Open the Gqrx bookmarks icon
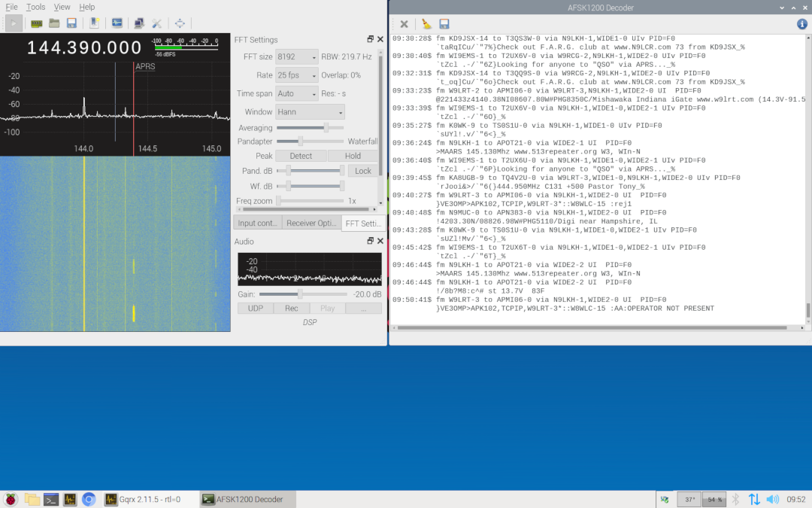 [94, 23]
